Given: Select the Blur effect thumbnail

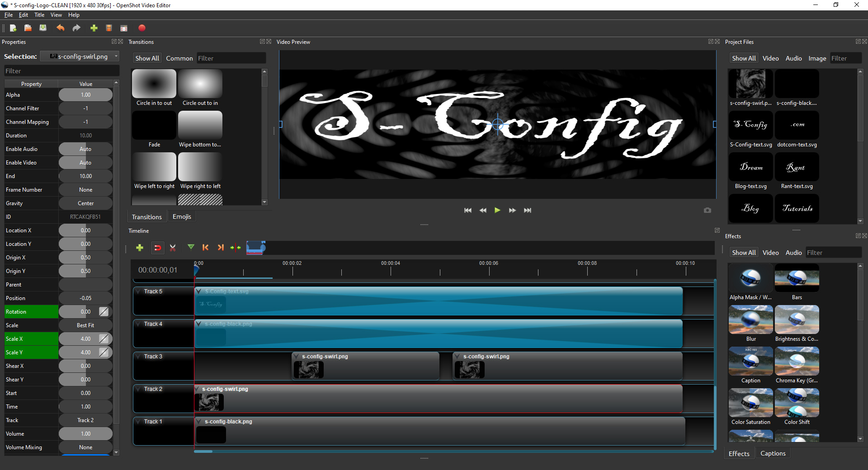Looking at the screenshot, I should 751,320.
